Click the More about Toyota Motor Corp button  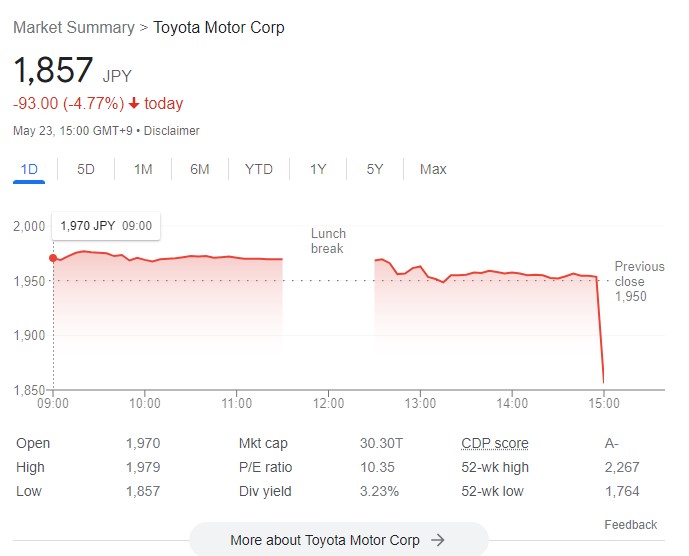(338, 540)
